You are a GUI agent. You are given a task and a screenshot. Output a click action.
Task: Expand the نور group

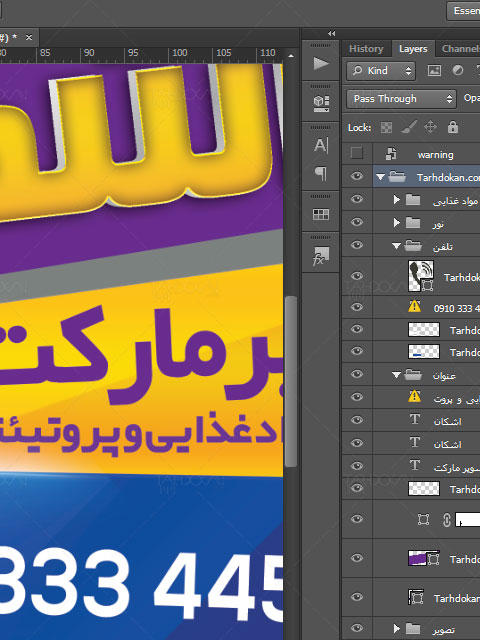[x=396, y=222]
